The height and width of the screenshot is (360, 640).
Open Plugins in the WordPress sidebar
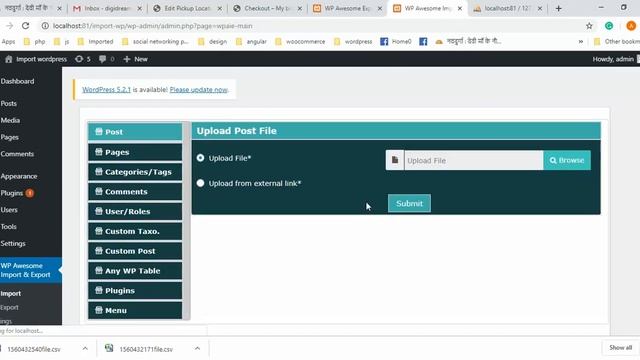pos(12,193)
